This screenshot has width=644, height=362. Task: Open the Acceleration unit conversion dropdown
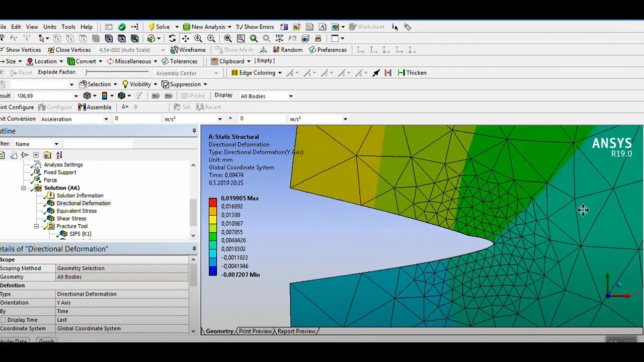(x=106, y=119)
